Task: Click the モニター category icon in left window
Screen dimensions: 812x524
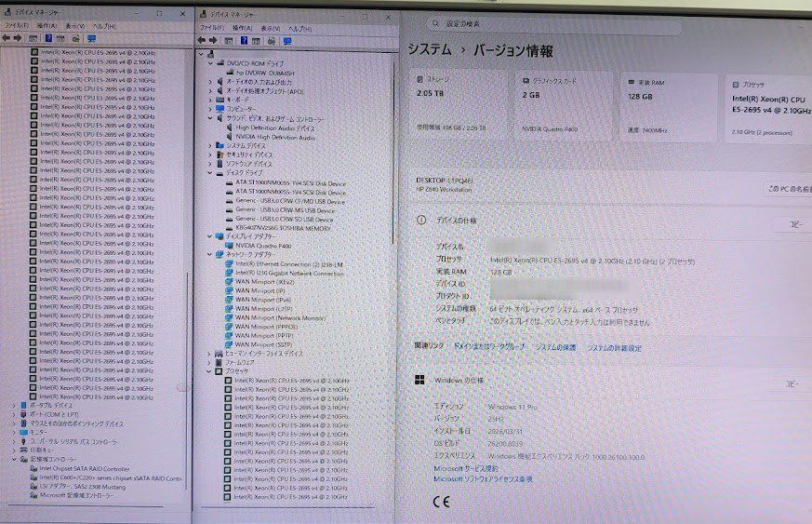Action: tap(24, 432)
